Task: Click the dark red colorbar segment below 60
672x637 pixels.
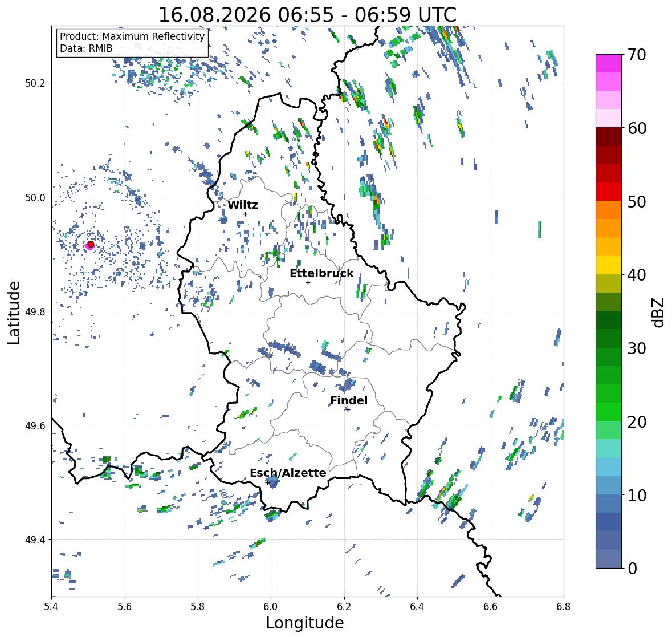Action: point(609,137)
